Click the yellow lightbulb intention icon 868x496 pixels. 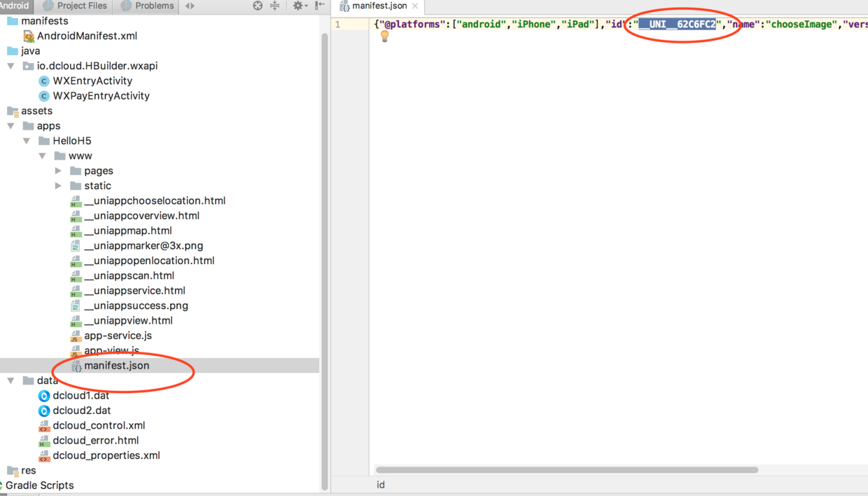(384, 36)
